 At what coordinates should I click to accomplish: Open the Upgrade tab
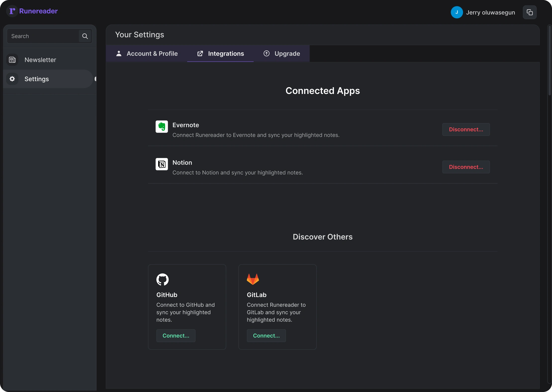281,53
